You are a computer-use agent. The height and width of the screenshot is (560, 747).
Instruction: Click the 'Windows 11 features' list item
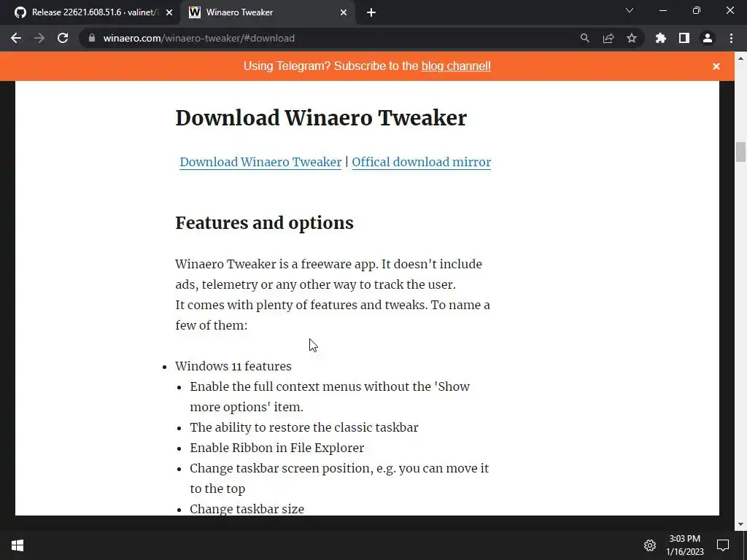coord(233,366)
